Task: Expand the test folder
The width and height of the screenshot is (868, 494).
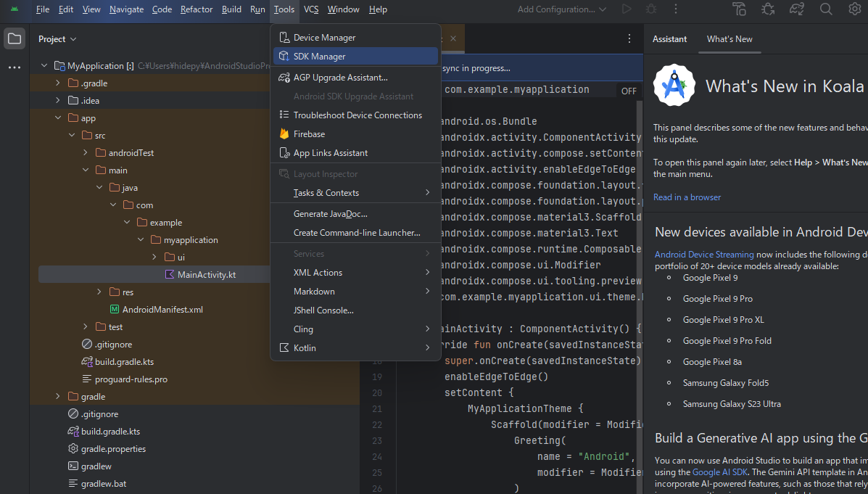Action: point(86,326)
